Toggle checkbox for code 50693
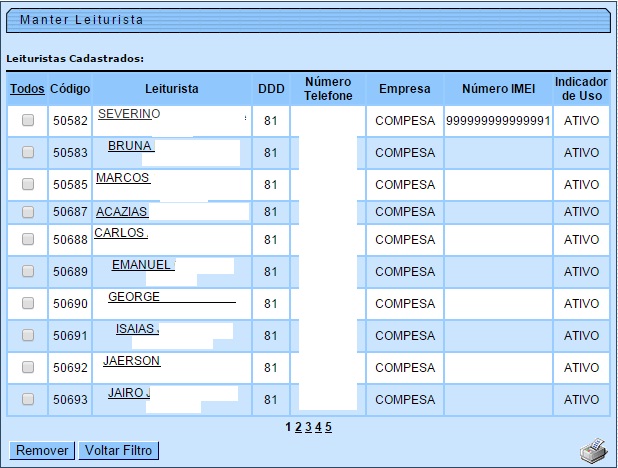 coord(28,399)
